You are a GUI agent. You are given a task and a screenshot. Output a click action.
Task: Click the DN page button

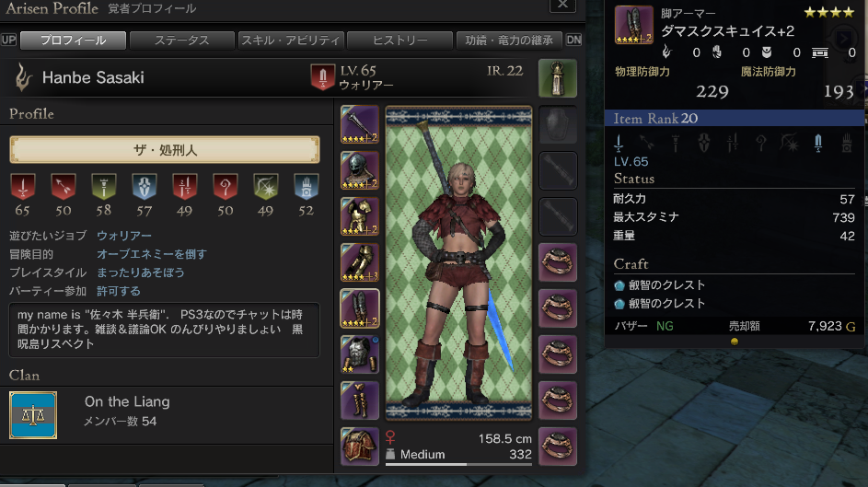[574, 40]
